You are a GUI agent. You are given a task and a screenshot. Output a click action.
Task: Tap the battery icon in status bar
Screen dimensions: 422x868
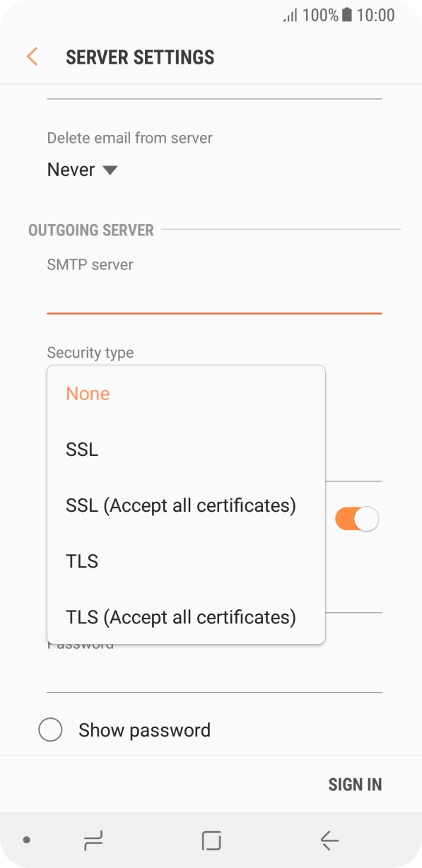pos(346,16)
